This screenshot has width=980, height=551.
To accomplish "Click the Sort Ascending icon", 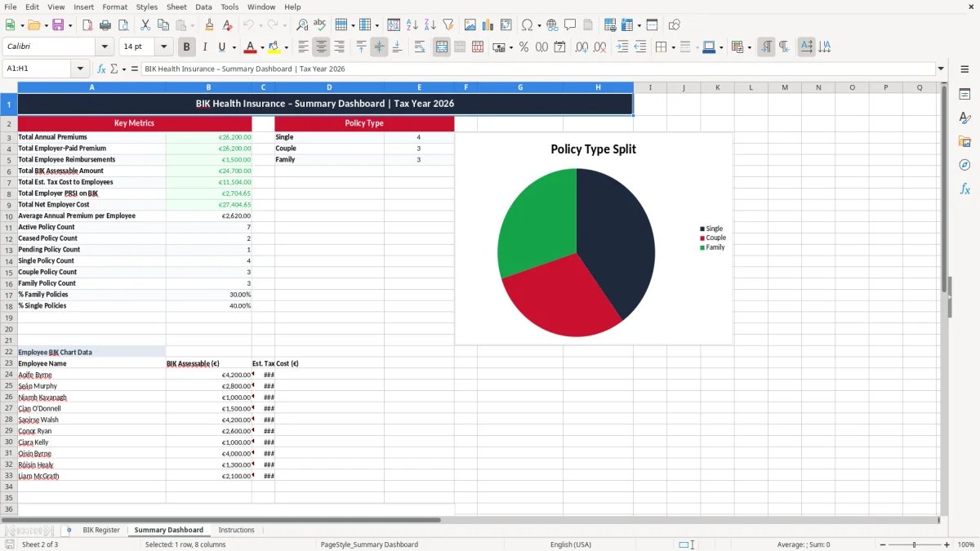I will click(412, 25).
